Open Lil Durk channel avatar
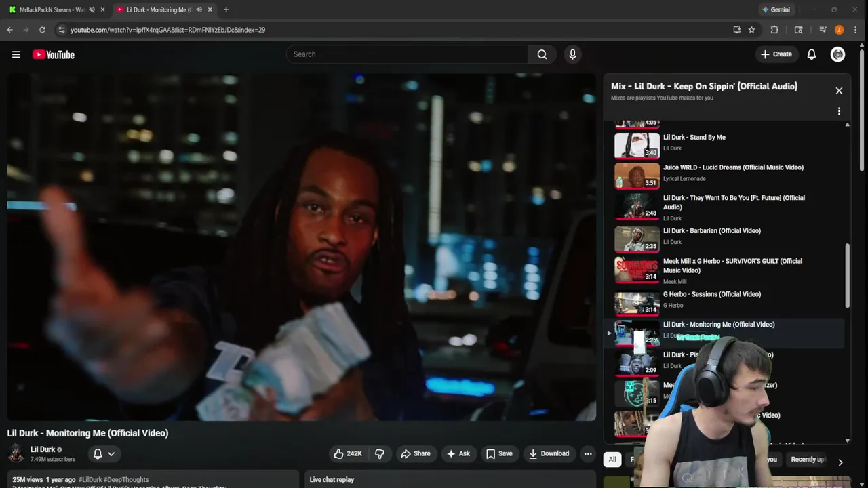 (16, 453)
